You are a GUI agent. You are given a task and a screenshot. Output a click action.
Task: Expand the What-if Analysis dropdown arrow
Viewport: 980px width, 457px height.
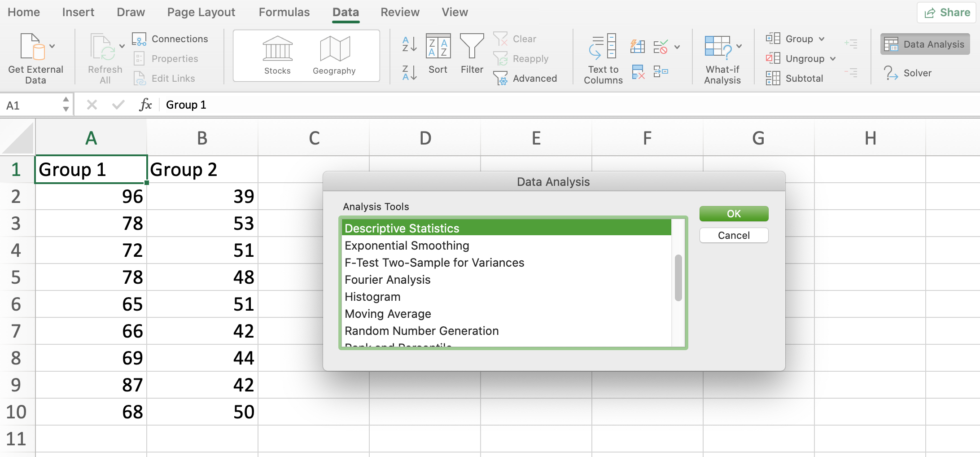click(739, 46)
